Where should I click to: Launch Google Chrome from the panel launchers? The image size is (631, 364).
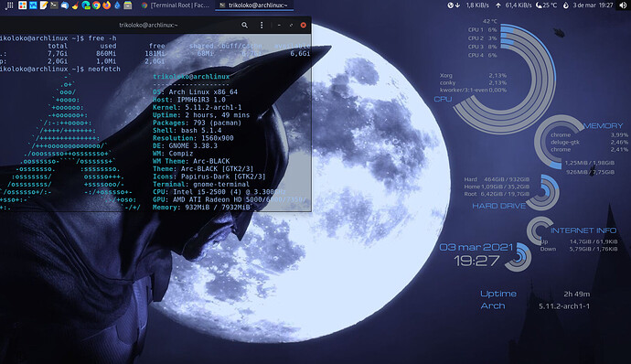[x=96, y=5]
